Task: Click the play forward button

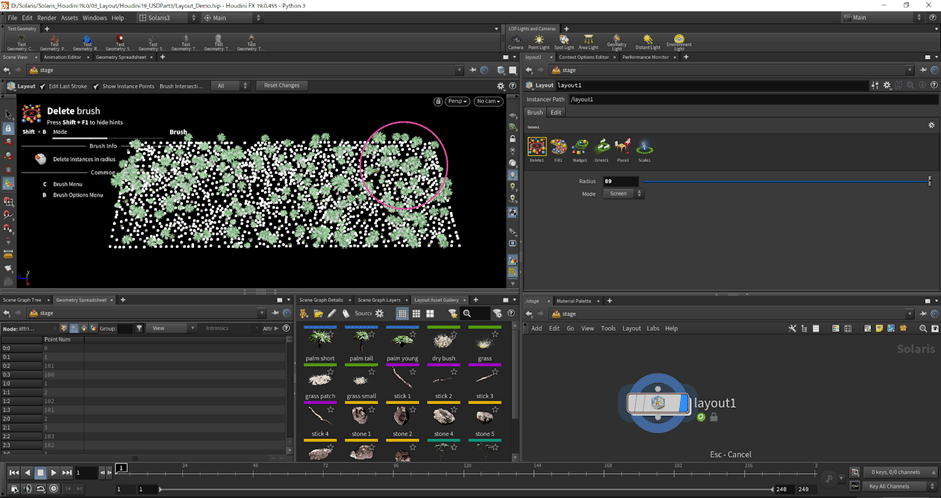Action: (x=53, y=473)
